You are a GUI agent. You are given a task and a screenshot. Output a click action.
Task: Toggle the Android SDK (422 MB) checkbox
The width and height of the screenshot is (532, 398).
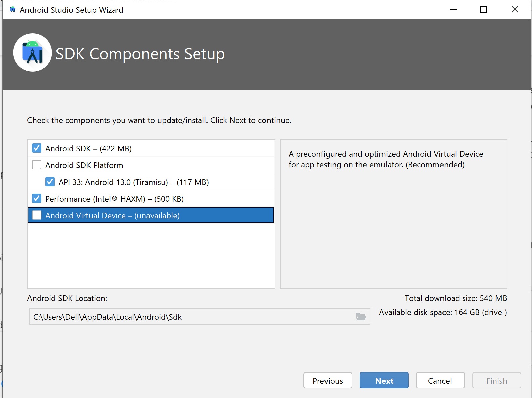(37, 148)
